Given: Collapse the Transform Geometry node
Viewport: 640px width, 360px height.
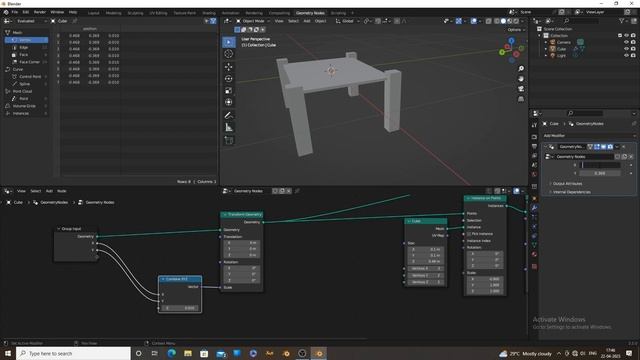Looking at the screenshot, I should pos(224,214).
